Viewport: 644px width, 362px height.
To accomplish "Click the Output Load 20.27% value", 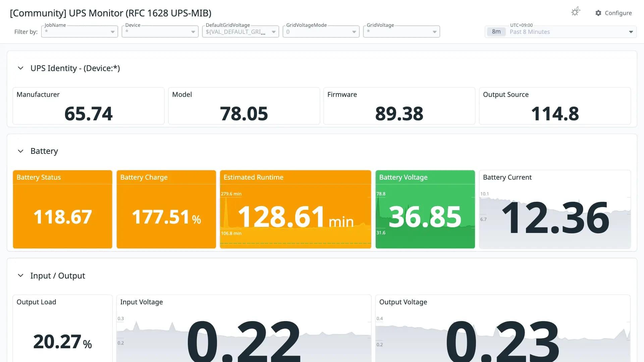I will (63, 342).
